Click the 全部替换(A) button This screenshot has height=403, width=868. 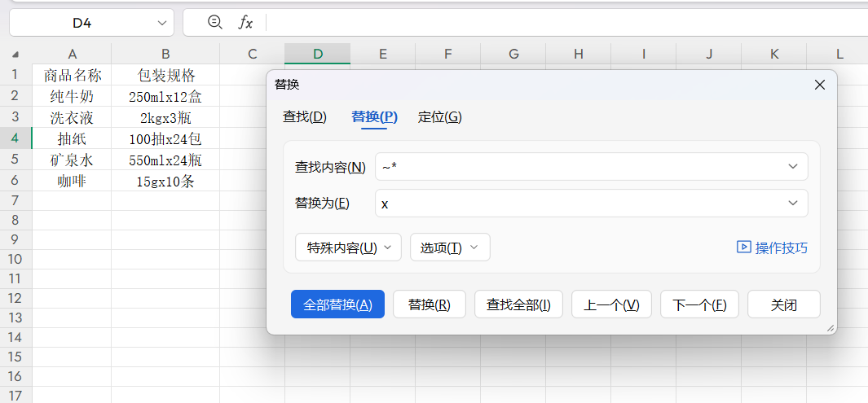337,304
